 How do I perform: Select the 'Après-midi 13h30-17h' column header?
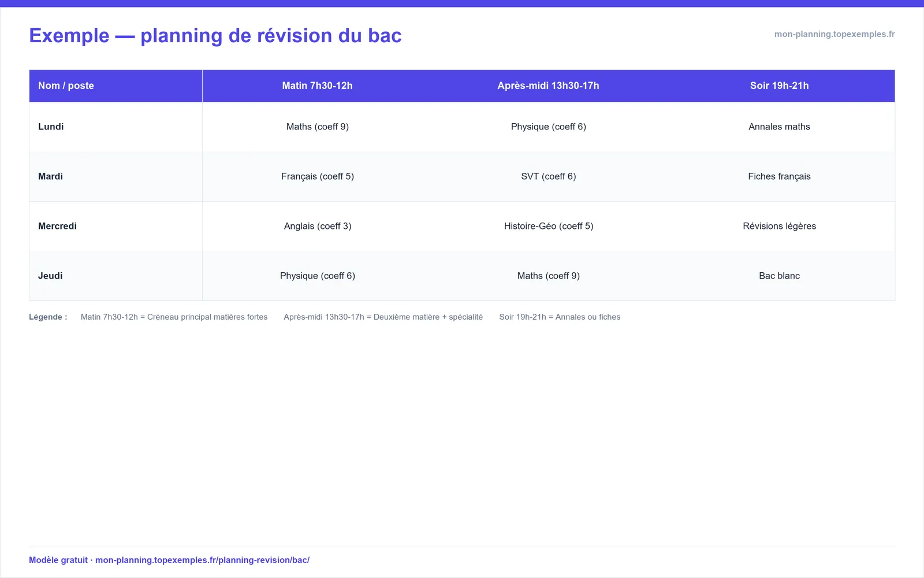549,86
